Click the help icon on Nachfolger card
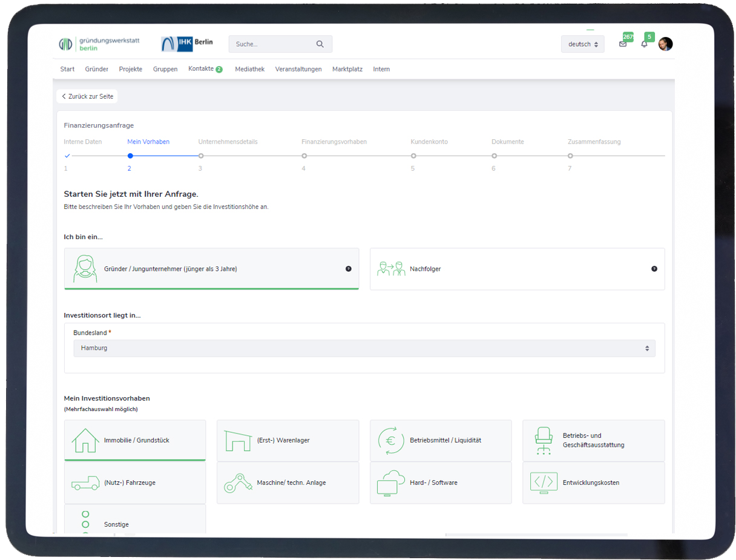Screen dimensions: 736x560 (654, 269)
